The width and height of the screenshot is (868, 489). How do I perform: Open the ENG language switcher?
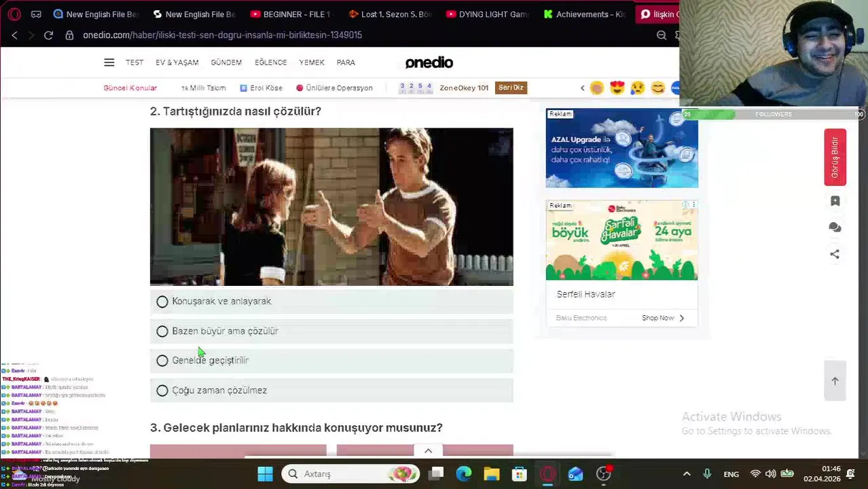point(731,474)
